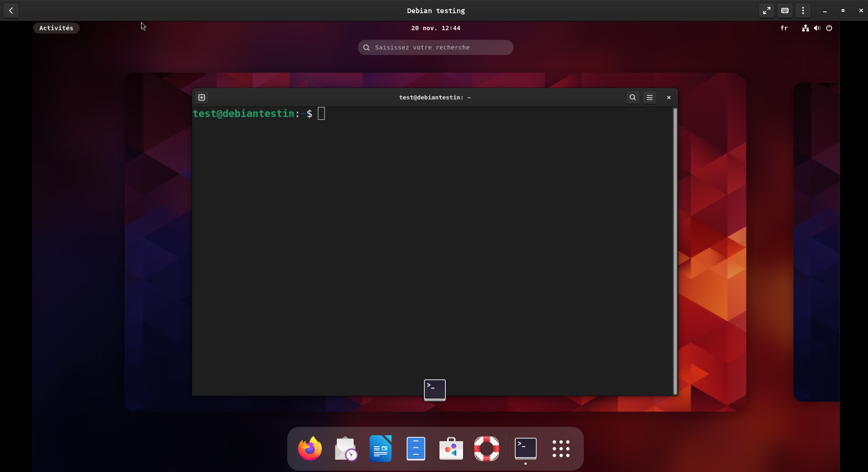Expand the fr keyboard layout menu
This screenshot has height=472, width=868.
coord(784,28)
